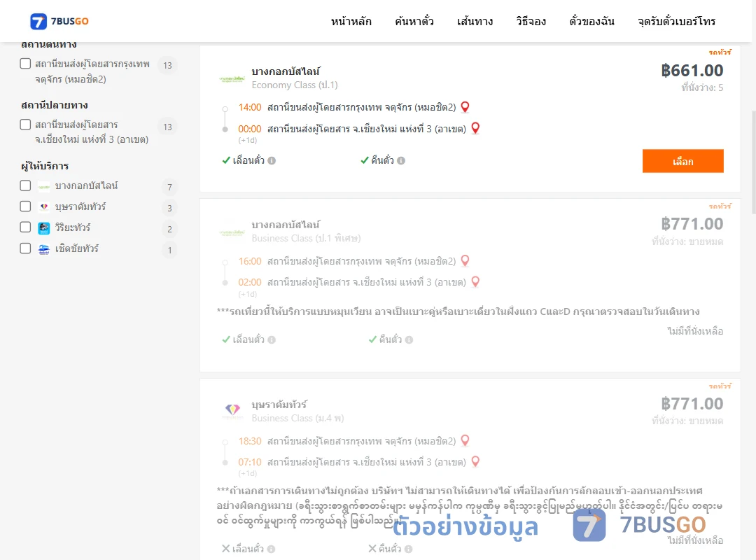756x560 pixels.
Task: Click บางกอกบัสไลน์ logo on Economy Class card
Action: [x=232, y=79]
